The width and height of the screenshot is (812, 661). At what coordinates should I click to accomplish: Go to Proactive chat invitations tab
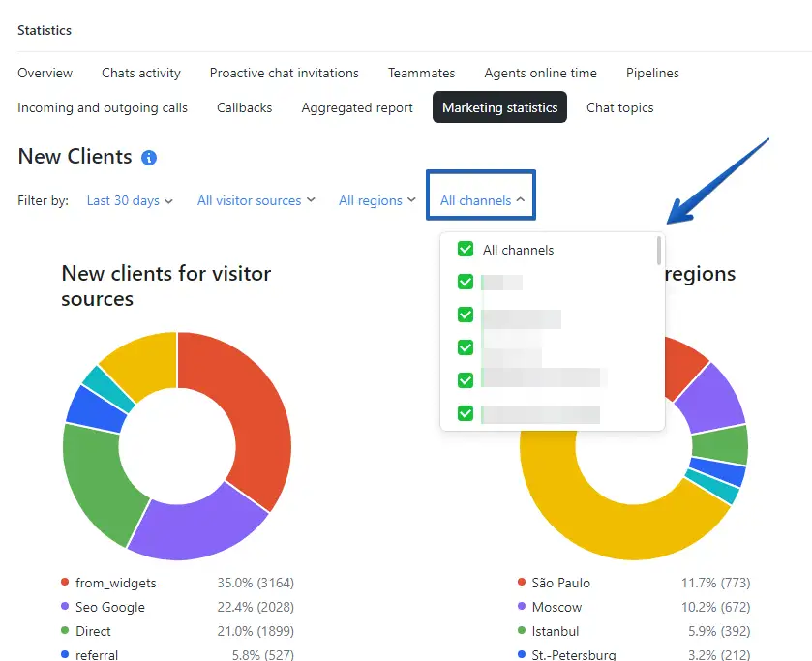point(284,73)
